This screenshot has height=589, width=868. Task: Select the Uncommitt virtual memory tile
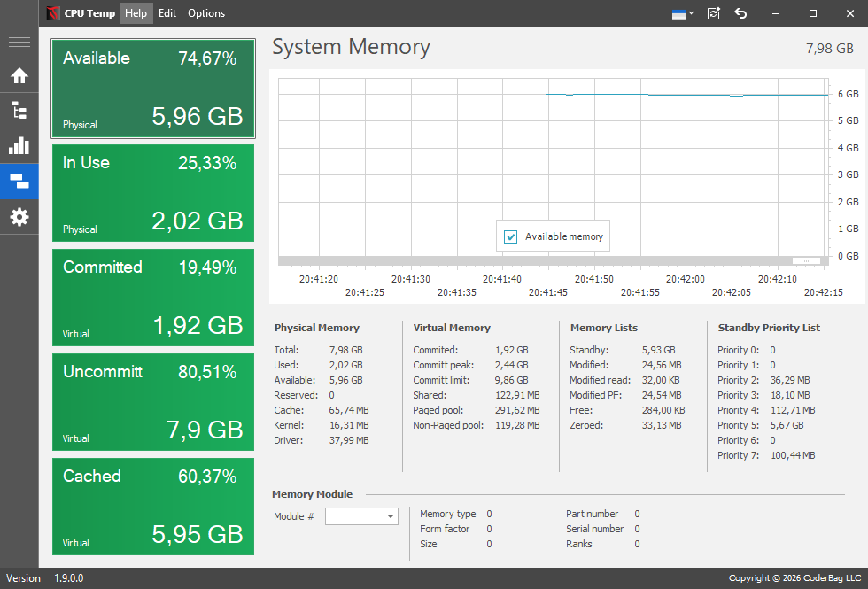[153, 402]
